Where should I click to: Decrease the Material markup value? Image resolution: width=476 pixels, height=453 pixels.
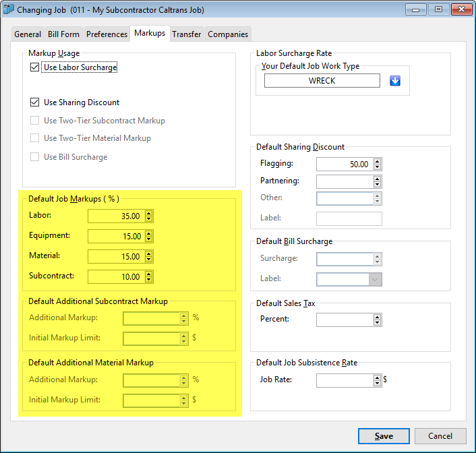pos(148,260)
